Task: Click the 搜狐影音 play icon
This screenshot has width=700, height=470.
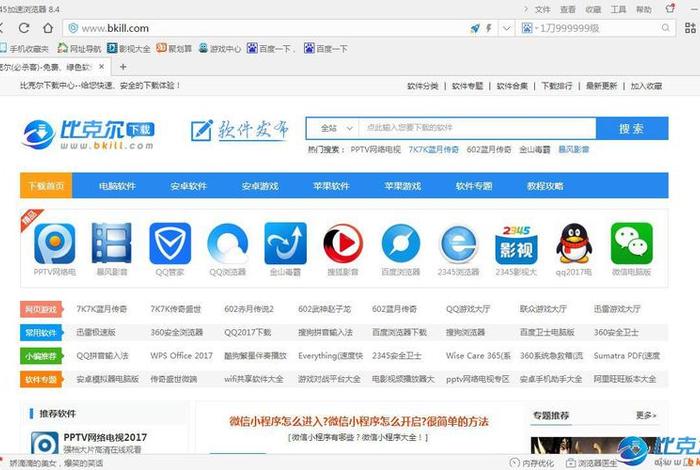Action: click(343, 244)
